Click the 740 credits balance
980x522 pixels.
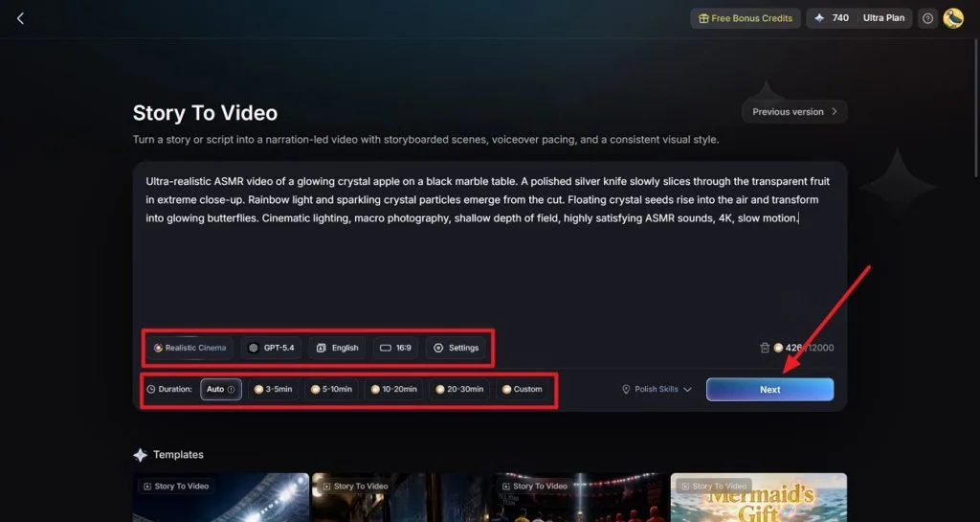coord(832,18)
